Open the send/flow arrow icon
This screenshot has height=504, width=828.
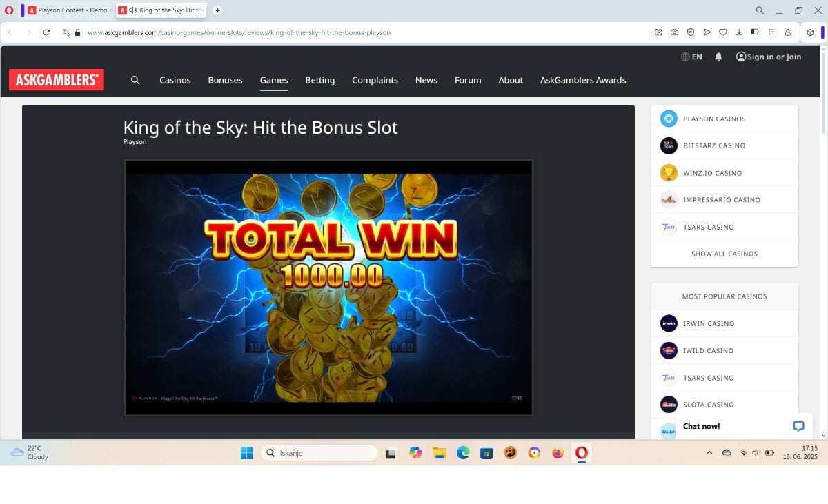point(707,32)
